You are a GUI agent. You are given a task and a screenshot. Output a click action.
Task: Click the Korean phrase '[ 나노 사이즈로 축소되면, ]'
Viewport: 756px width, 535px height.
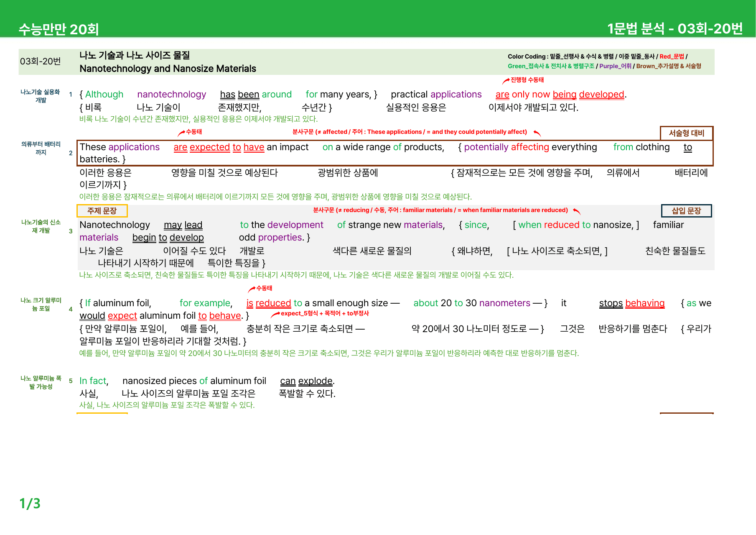point(557,251)
